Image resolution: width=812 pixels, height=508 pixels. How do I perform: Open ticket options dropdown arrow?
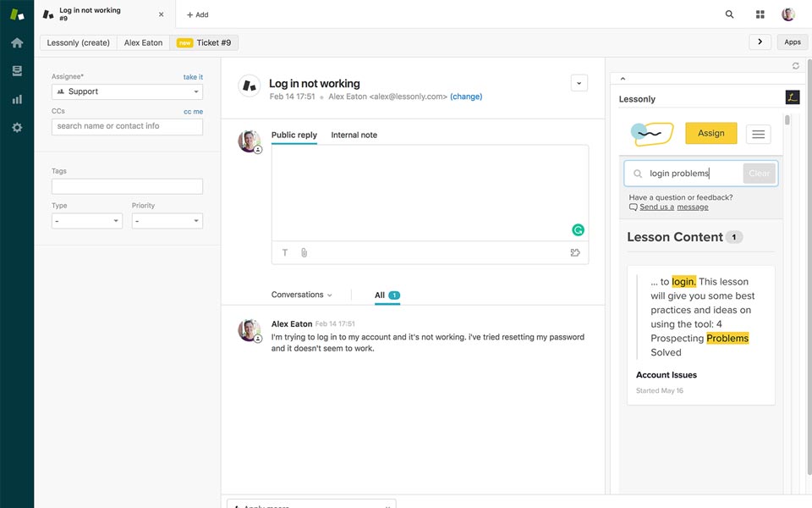pos(579,83)
